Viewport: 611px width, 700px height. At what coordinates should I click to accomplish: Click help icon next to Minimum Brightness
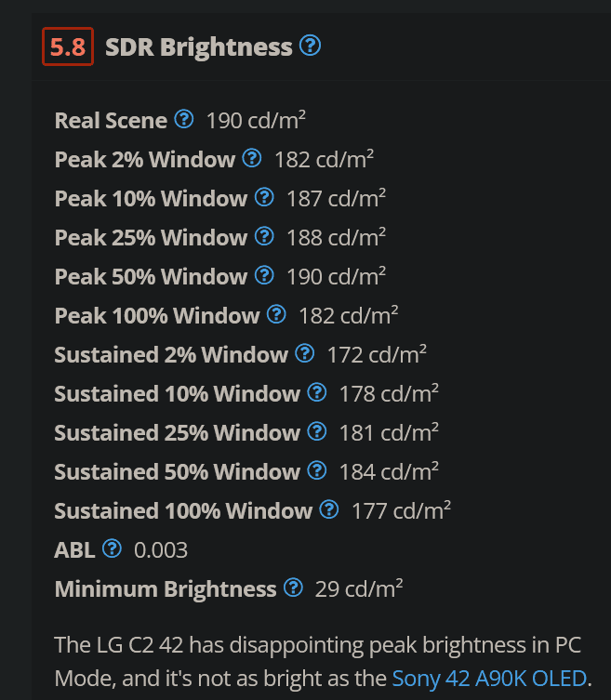pos(294,588)
